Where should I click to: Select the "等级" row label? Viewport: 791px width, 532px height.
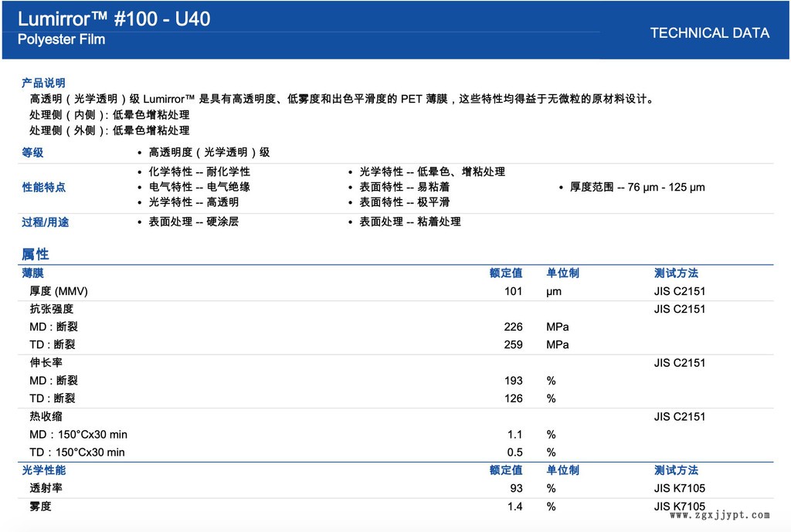[32, 152]
